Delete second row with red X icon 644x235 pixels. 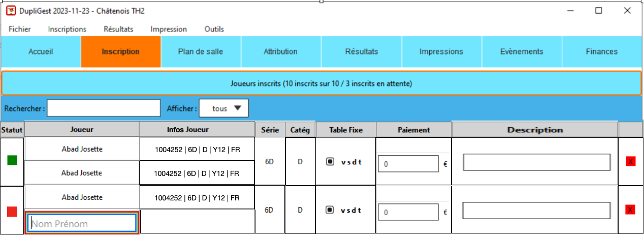pyautogui.click(x=630, y=210)
